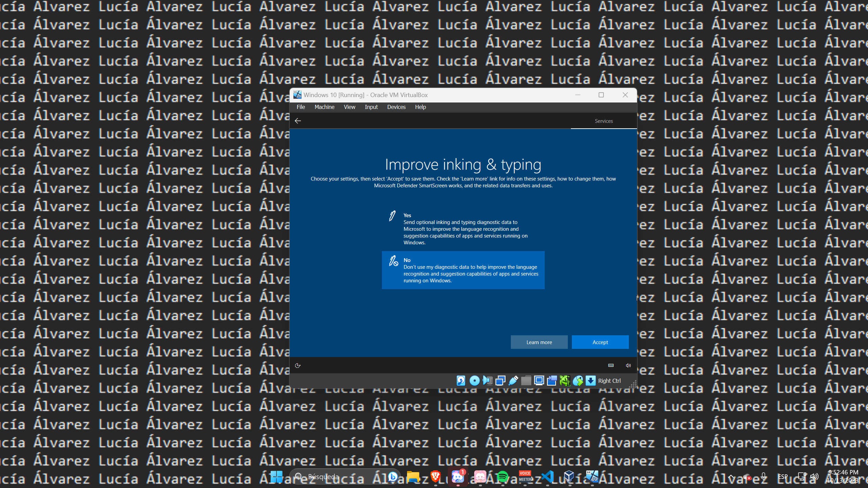Screen dimensions: 868x488
Task: Click the optical drive status icon
Action: tap(474, 381)
